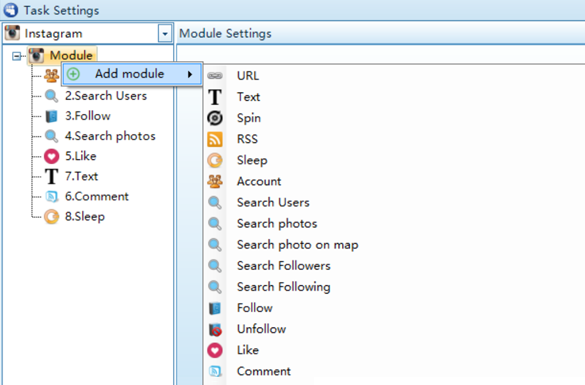The image size is (585, 385).
Task: Select the 2.Search Users tree item
Action: click(106, 96)
